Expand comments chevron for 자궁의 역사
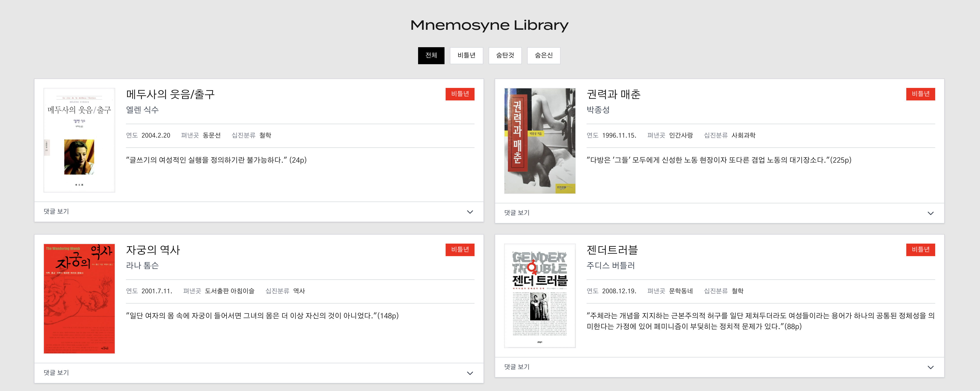Screen dimensions: 980x391 (x=470, y=373)
